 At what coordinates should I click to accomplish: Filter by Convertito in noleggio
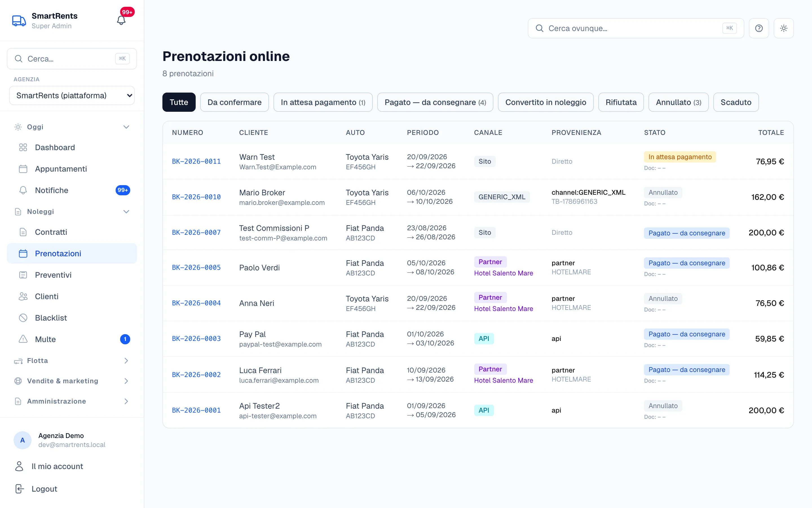tap(546, 102)
